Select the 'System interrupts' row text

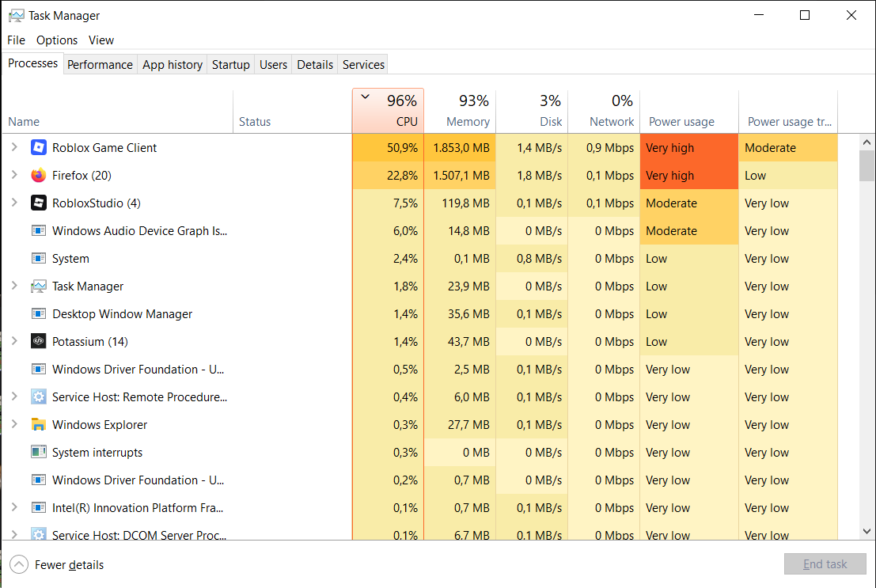[97, 452]
